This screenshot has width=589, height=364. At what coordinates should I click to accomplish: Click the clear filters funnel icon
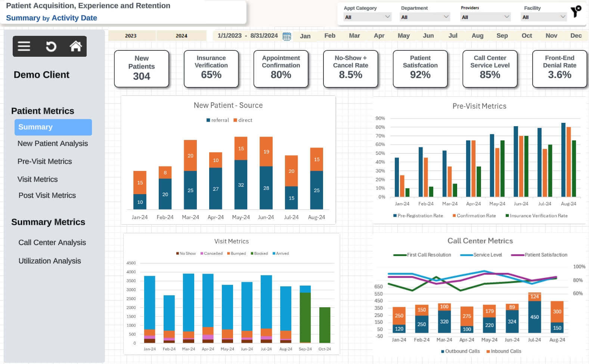[576, 12]
